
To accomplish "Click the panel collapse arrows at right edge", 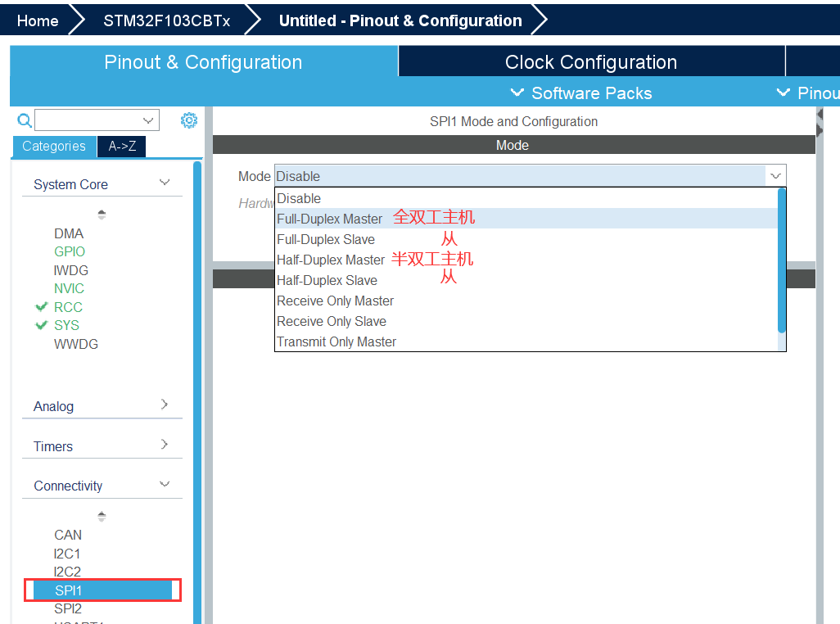I will 820,122.
